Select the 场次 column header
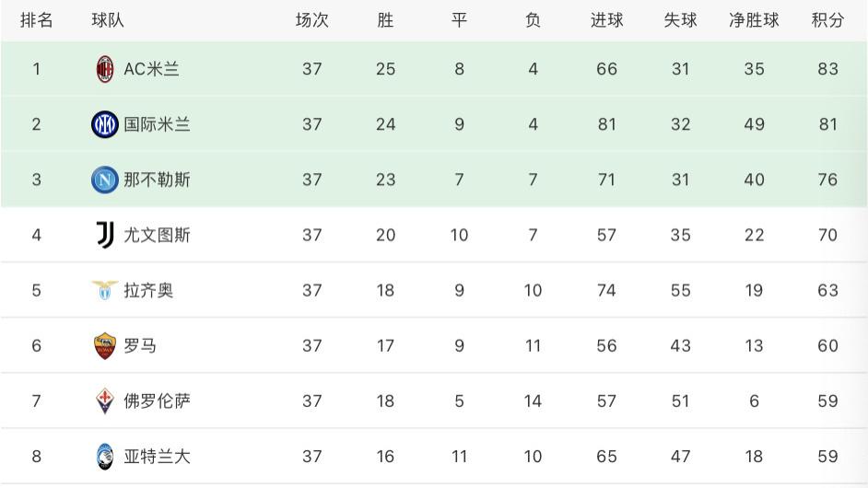 [x=312, y=20]
